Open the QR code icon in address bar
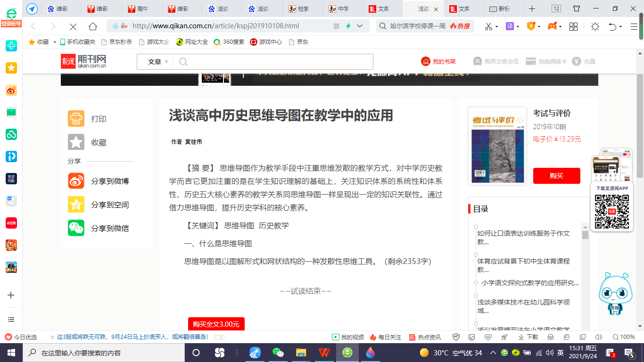 click(x=336, y=26)
